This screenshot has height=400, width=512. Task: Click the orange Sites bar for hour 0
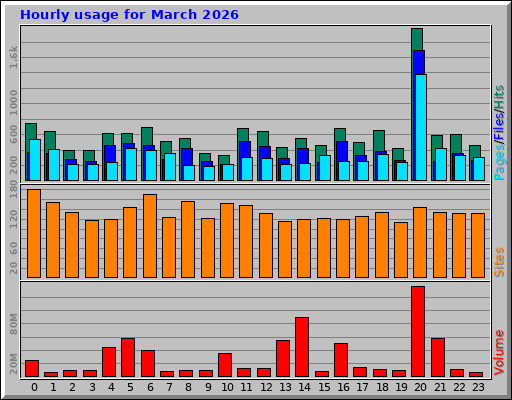(34, 233)
